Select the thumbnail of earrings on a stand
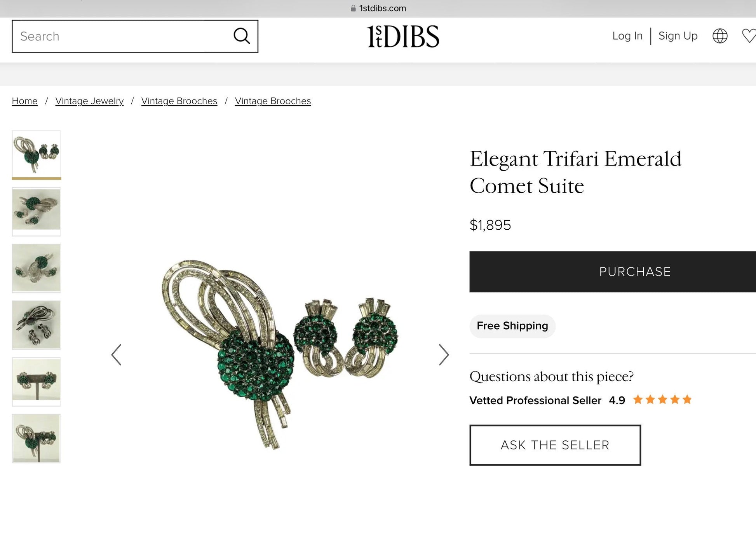 tap(36, 382)
